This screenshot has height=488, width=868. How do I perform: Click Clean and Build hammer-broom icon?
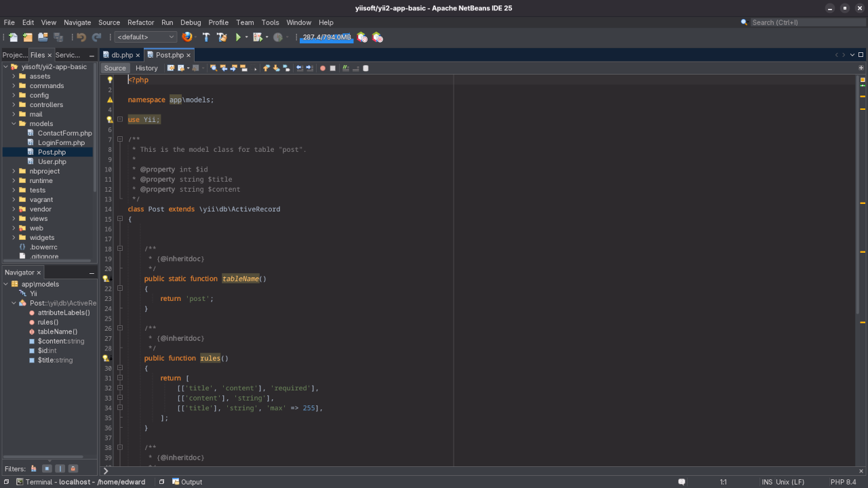(x=222, y=37)
